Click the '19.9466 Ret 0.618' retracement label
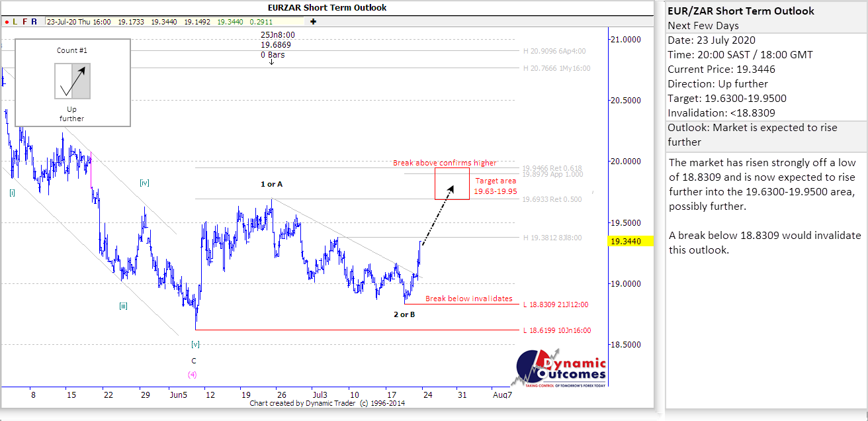Image resolution: width=868 pixels, height=421 pixels. point(552,168)
